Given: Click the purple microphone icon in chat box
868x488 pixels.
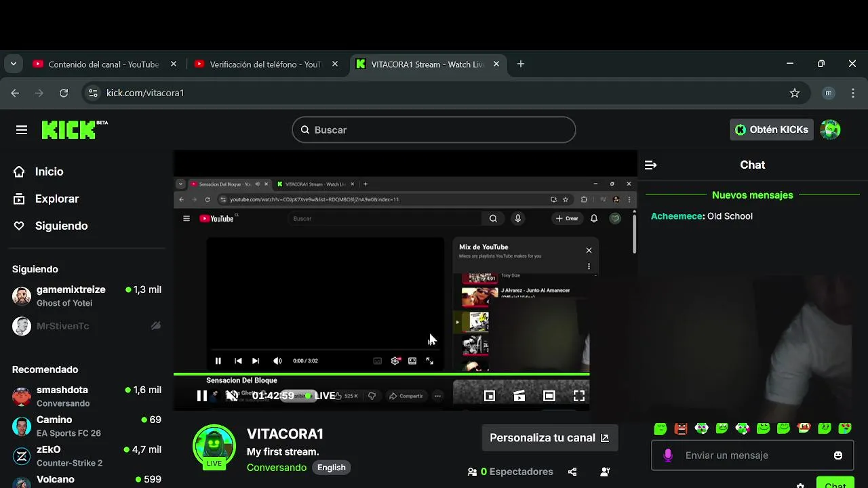Looking at the screenshot, I should [x=668, y=455].
